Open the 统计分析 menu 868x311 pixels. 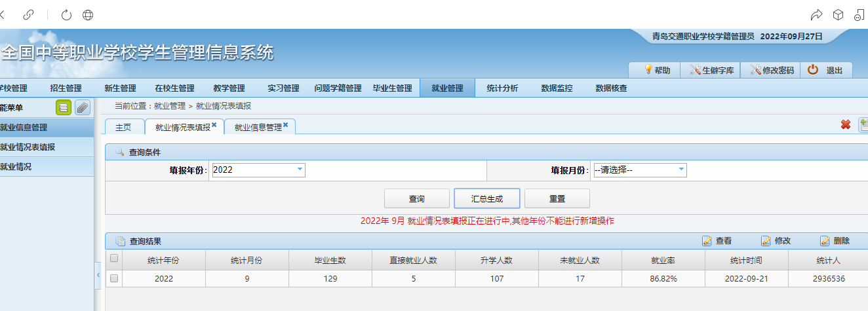(x=502, y=88)
